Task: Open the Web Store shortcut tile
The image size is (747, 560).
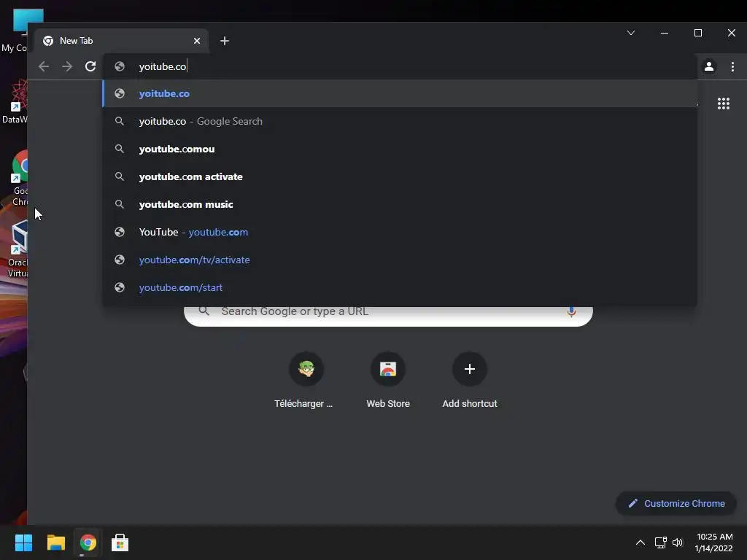Action: (388, 381)
